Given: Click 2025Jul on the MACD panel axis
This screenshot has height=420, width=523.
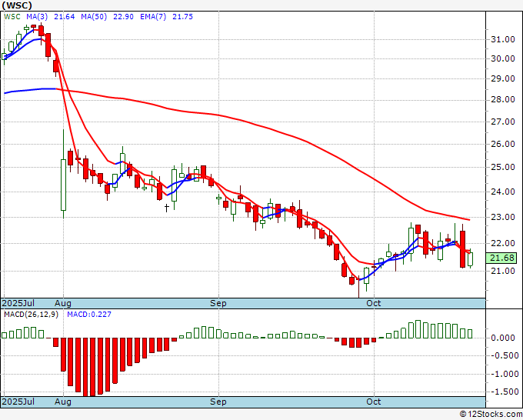Looking at the screenshot, I should click(18, 402).
